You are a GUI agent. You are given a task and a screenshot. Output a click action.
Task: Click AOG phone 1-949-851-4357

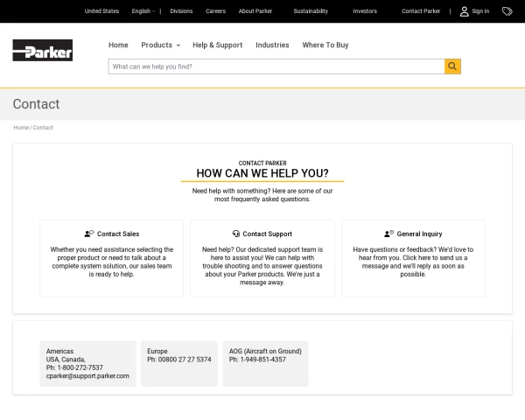[x=262, y=360]
